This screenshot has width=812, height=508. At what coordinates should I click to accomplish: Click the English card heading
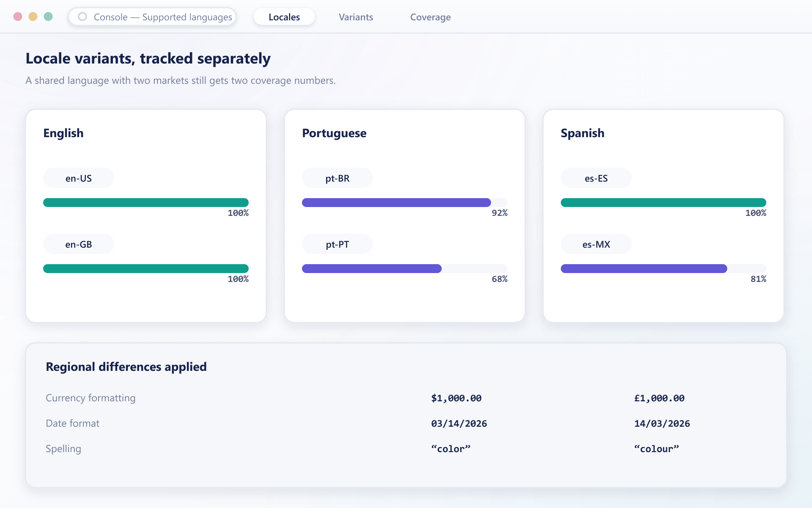click(x=63, y=133)
